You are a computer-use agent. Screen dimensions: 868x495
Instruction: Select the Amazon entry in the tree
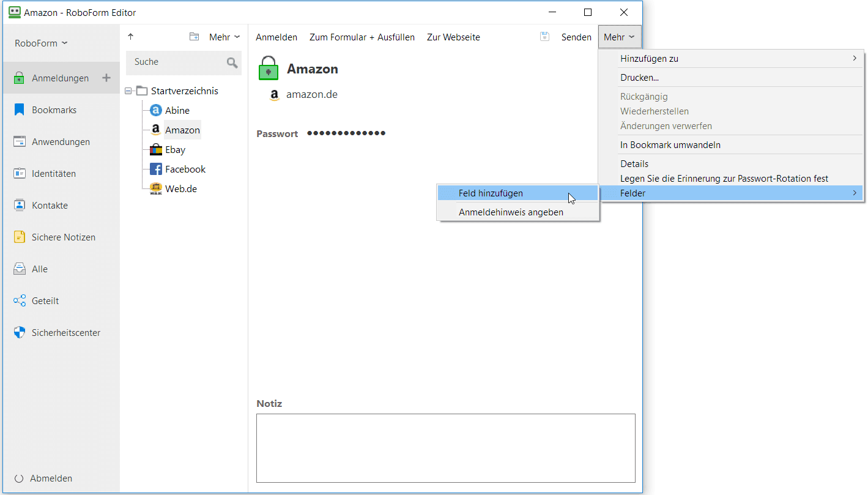(x=182, y=130)
